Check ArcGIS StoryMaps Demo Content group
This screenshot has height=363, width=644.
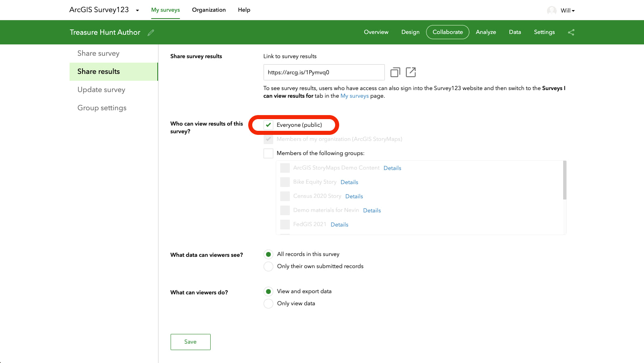click(285, 168)
